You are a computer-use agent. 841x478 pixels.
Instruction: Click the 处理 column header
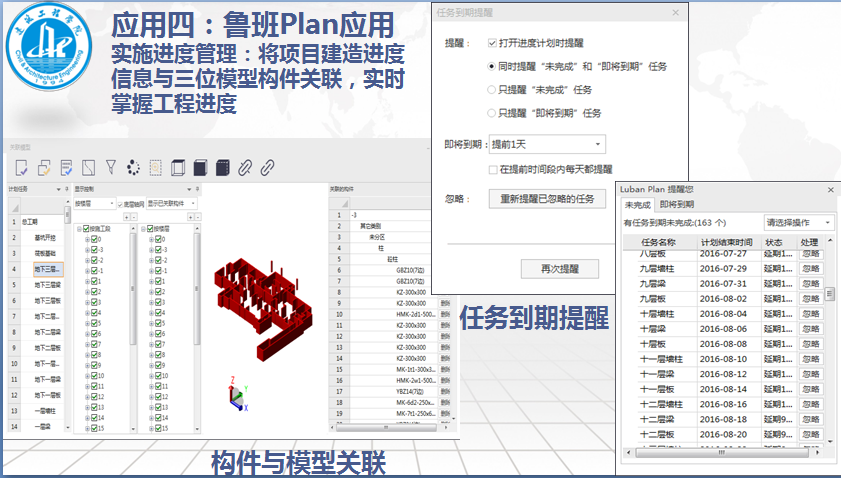tap(809, 242)
